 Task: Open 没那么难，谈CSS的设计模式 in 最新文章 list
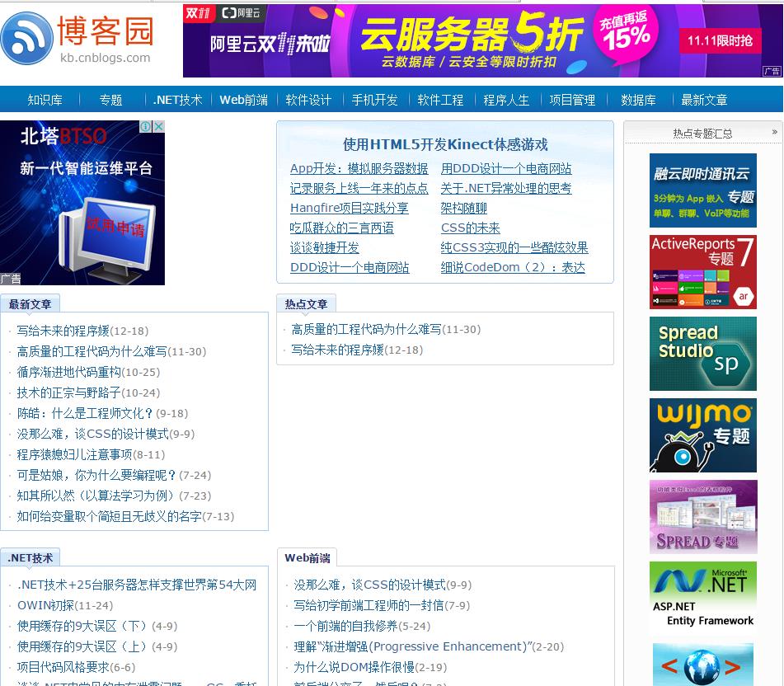pyautogui.click(x=93, y=434)
